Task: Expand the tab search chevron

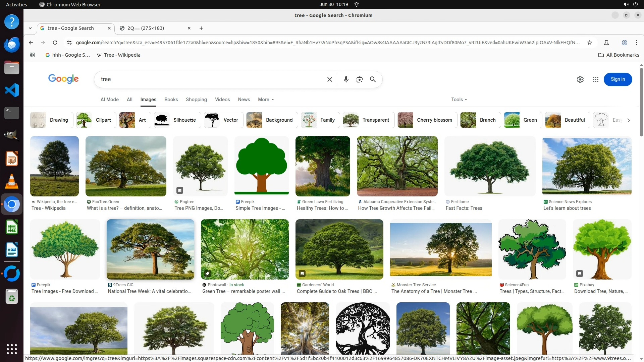Action: click(30, 28)
